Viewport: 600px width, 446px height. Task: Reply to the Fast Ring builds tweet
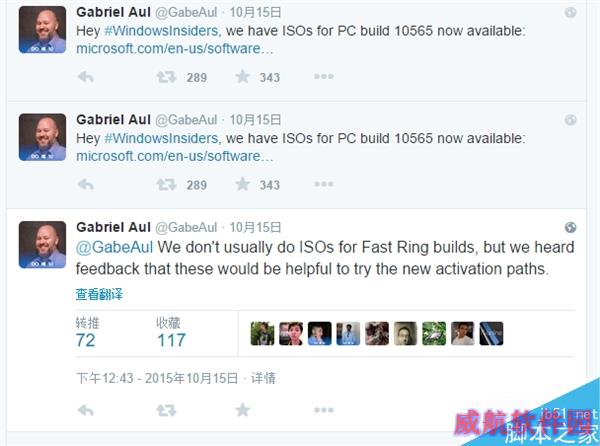point(86,411)
